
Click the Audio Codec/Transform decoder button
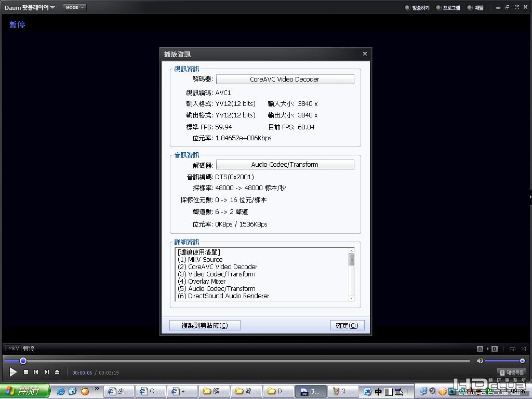(x=285, y=165)
